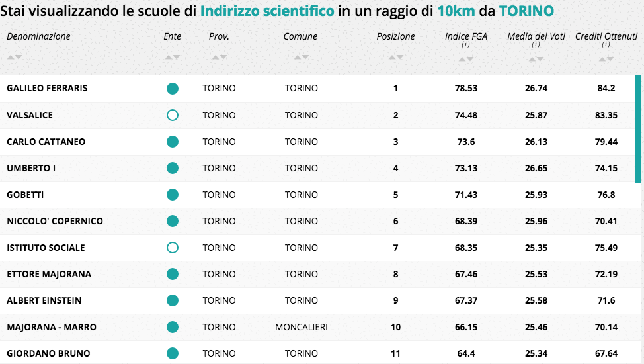Sort Prov. column descending arrow
Screen dimensions: 644x364
[x=223, y=57]
